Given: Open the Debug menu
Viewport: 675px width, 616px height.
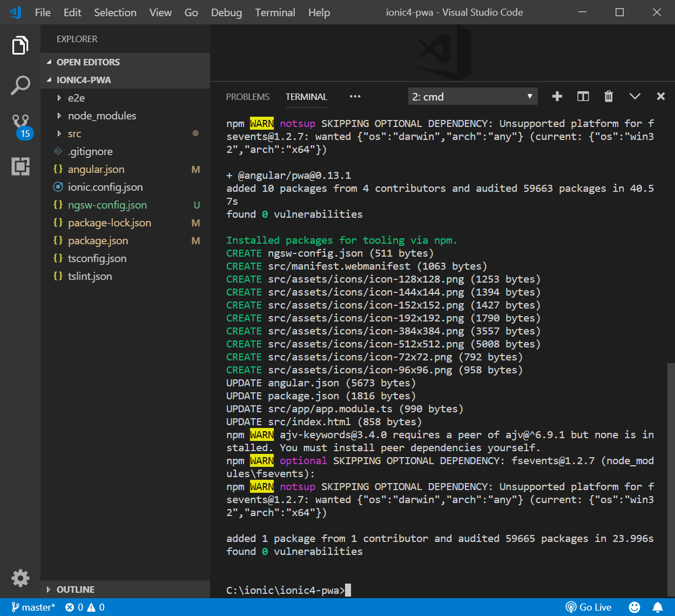Looking at the screenshot, I should (226, 12).
